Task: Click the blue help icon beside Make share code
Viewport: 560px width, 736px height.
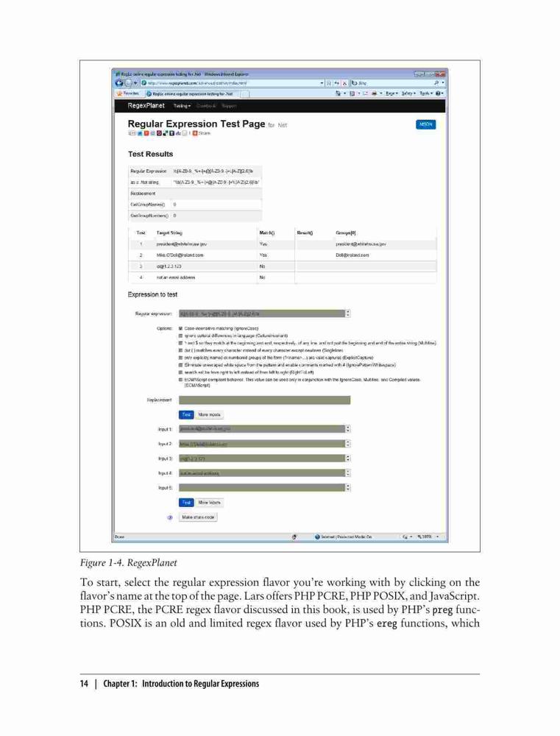Action: click(x=170, y=517)
